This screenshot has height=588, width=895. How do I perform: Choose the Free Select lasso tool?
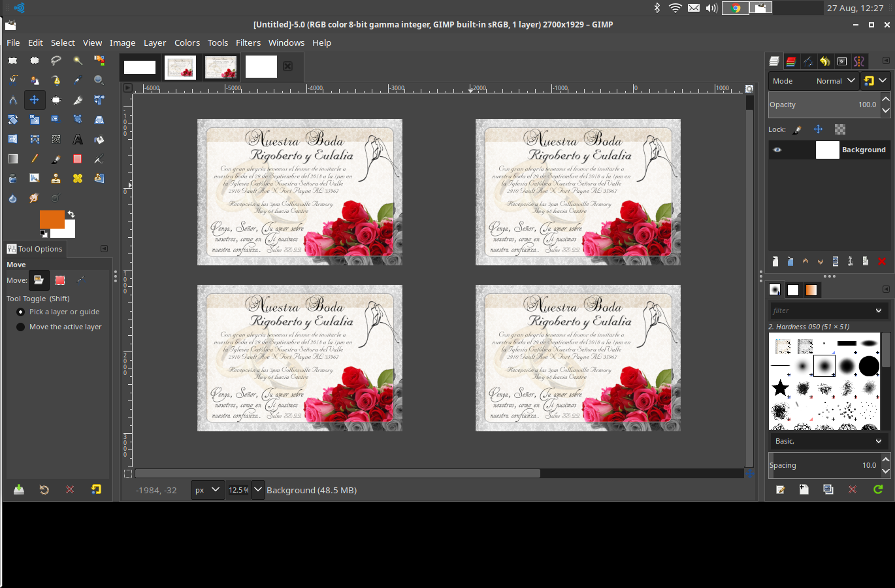point(56,61)
